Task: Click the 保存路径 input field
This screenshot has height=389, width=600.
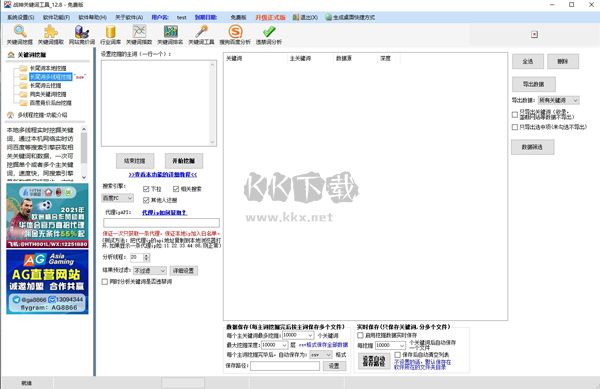Action: (x=285, y=366)
